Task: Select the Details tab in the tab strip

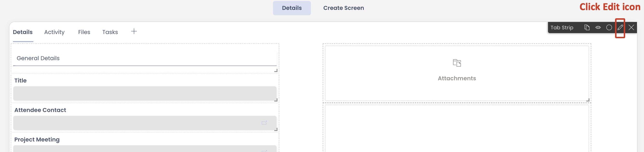Action: (23, 32)
